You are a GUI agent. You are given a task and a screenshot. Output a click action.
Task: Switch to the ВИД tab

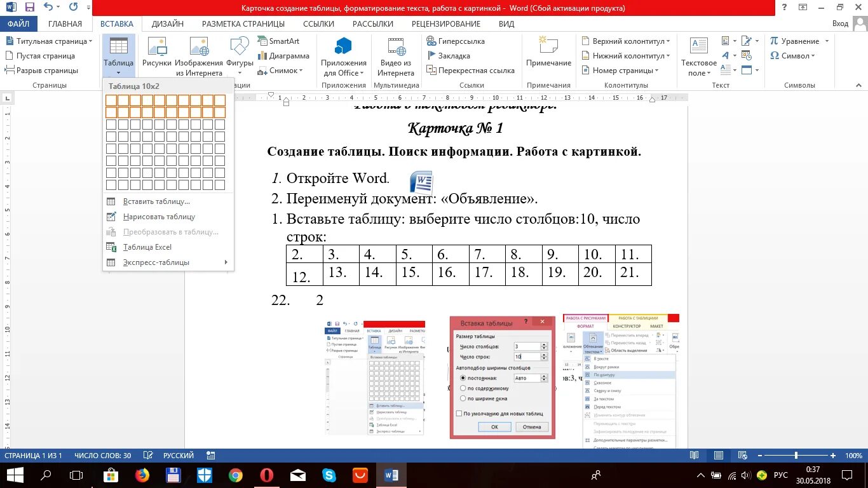pyautogui.click(x=506, y=24)
